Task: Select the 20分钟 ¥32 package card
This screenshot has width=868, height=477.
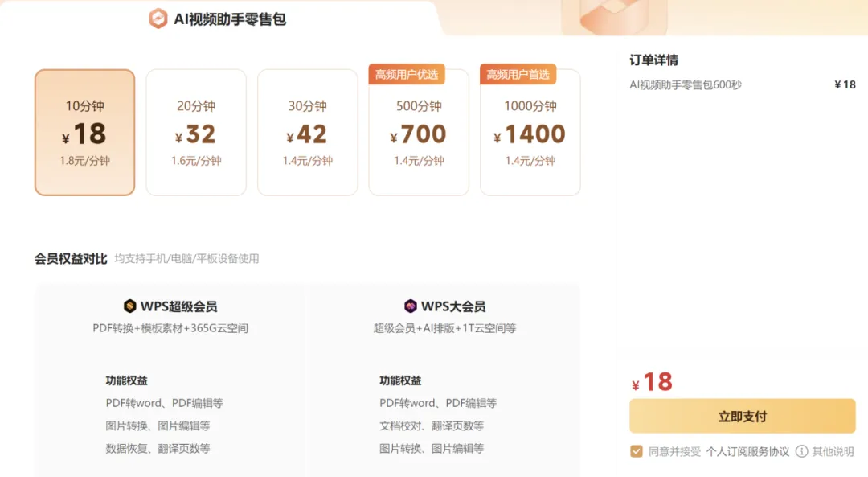Action: 196,133
